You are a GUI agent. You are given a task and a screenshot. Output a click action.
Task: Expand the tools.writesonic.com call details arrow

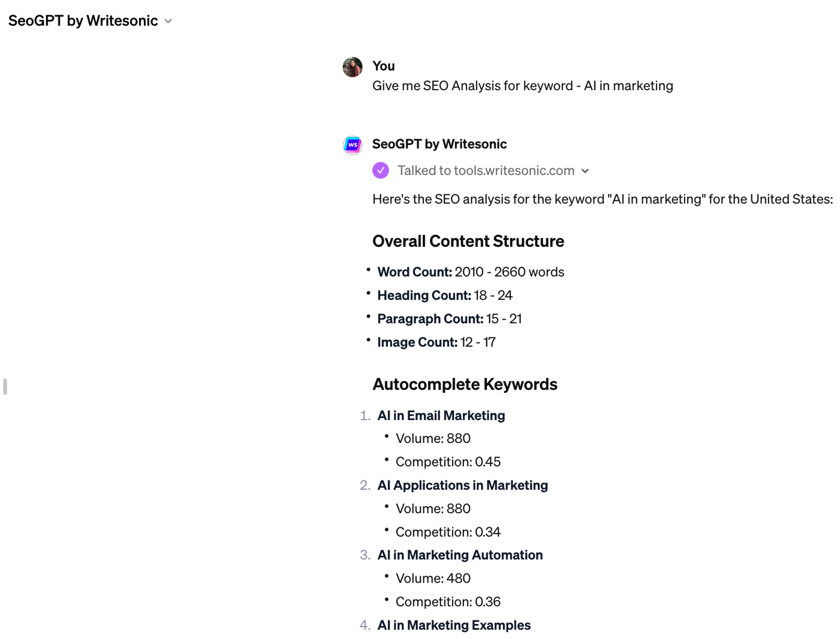click(x=585, y=171)
